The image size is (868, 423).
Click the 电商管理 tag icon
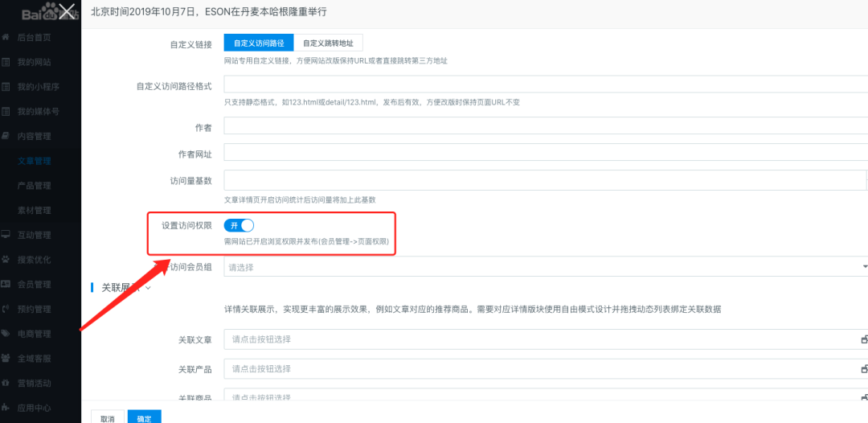6,334
